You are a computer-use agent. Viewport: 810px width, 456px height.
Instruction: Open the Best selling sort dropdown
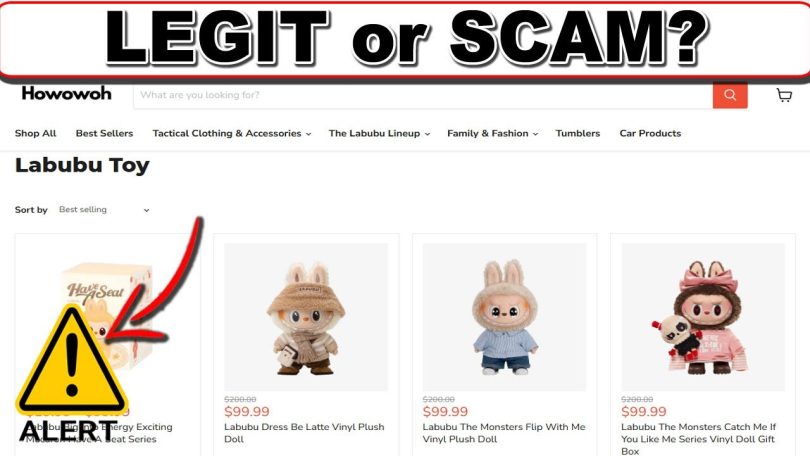(104, 210)
